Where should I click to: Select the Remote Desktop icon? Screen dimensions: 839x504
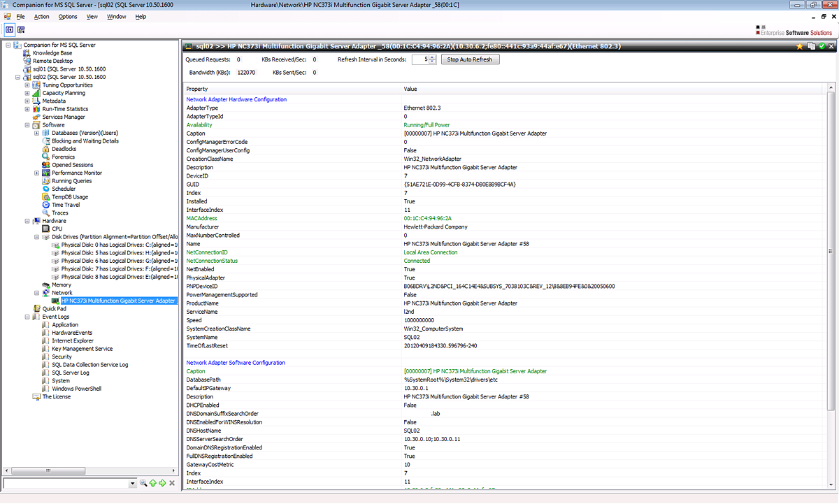27,61
